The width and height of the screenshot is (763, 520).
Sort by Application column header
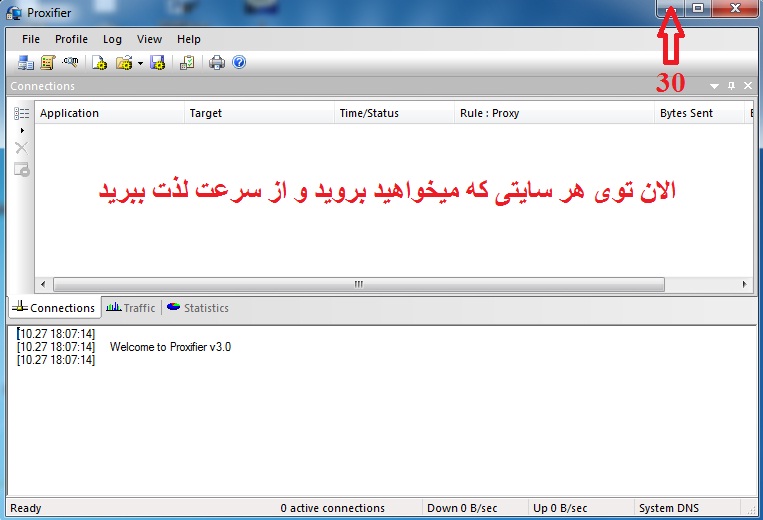110,113
